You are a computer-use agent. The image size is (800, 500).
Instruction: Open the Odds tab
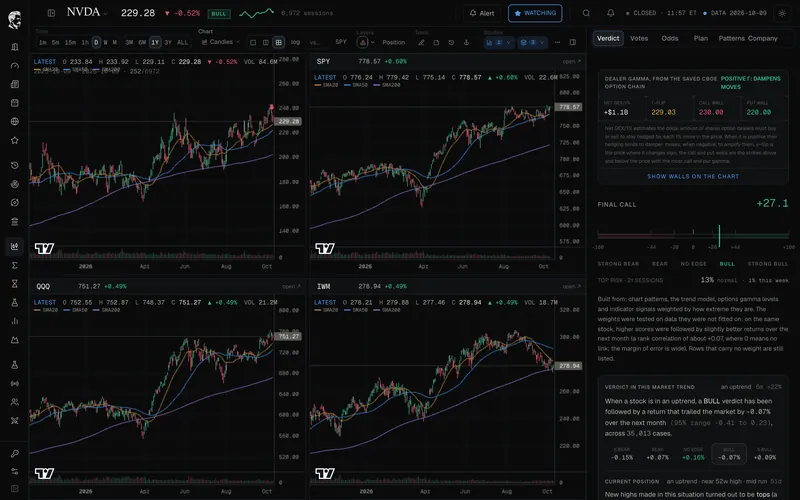[670, 38]
